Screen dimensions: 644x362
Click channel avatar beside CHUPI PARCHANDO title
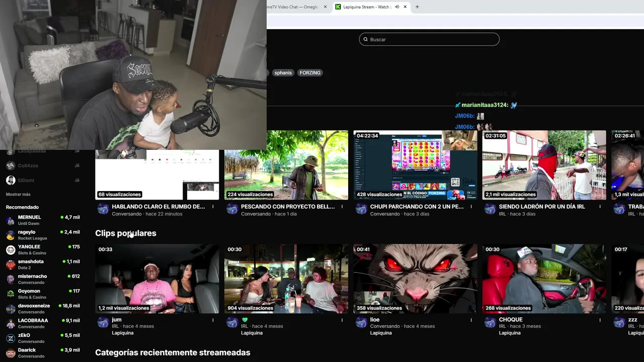(361, 209)
